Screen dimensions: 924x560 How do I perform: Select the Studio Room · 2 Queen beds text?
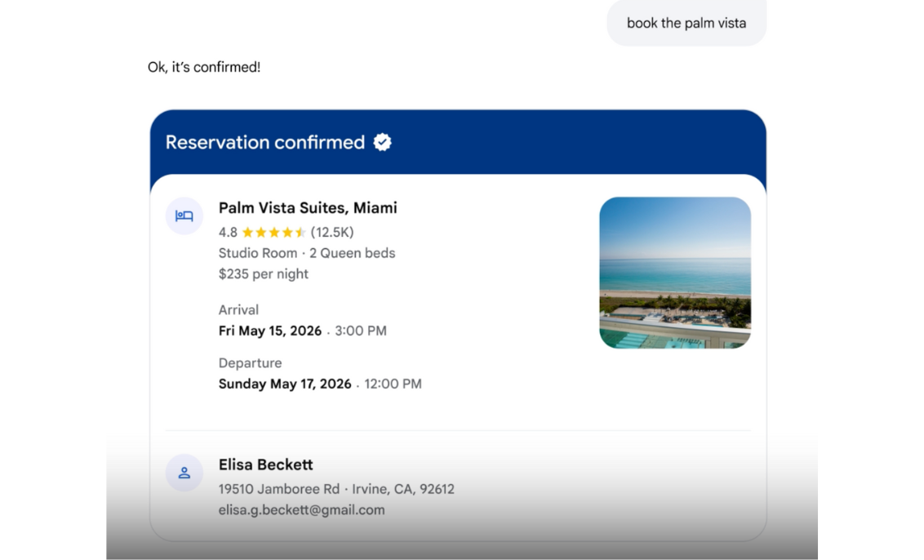[x=307, y=253]
